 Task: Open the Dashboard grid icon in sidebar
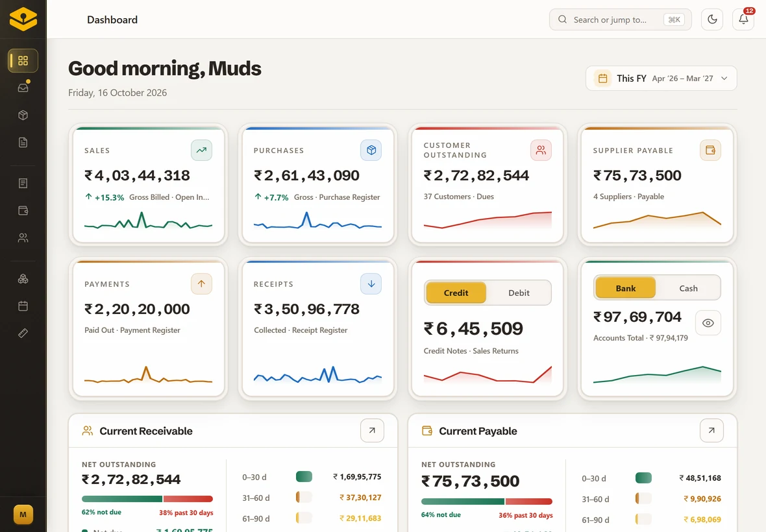(23, 60)
